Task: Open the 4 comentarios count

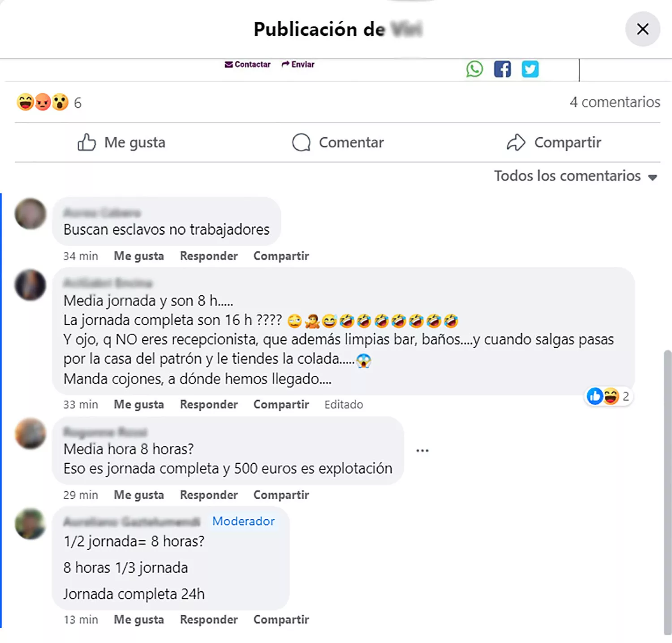Action: (615, 102)
